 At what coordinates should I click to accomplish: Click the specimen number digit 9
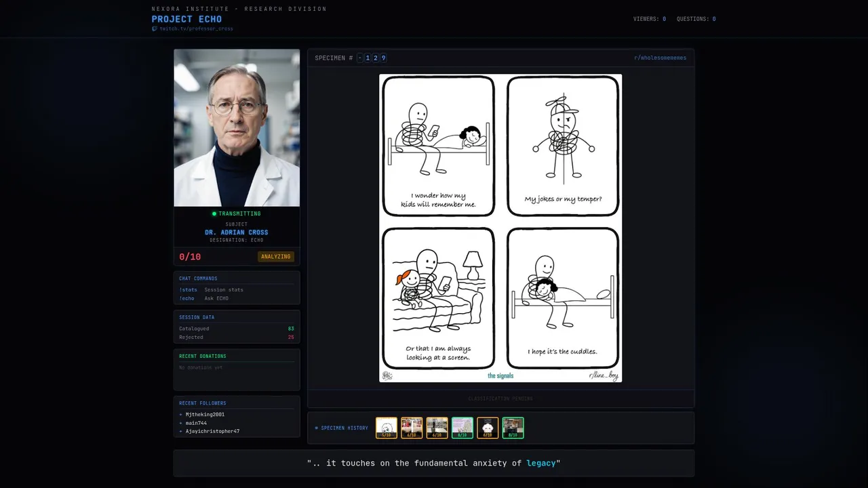pyautogui.click(x=383, y=58)
